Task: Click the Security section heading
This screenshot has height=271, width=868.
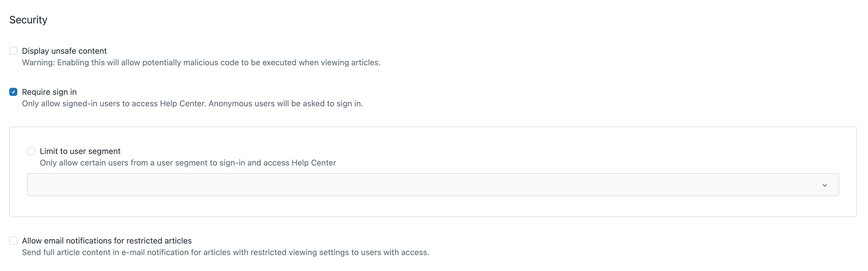Action: (x=28, y=20)
